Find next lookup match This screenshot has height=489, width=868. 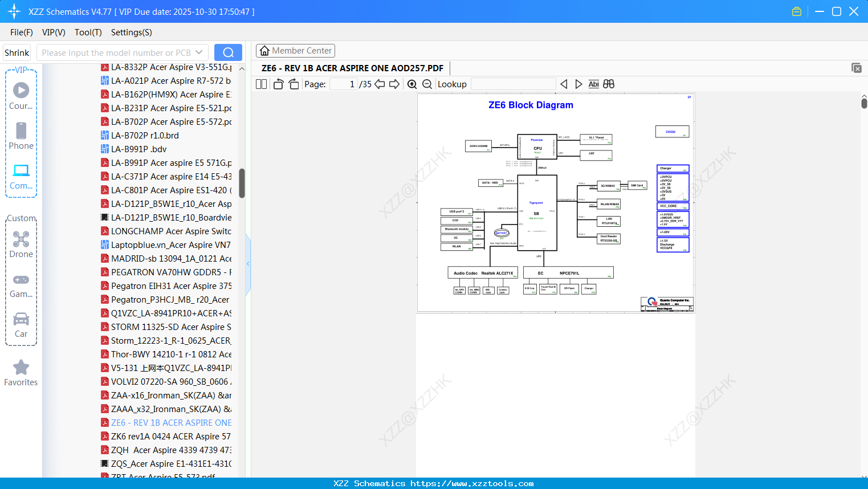pos(578,84)
